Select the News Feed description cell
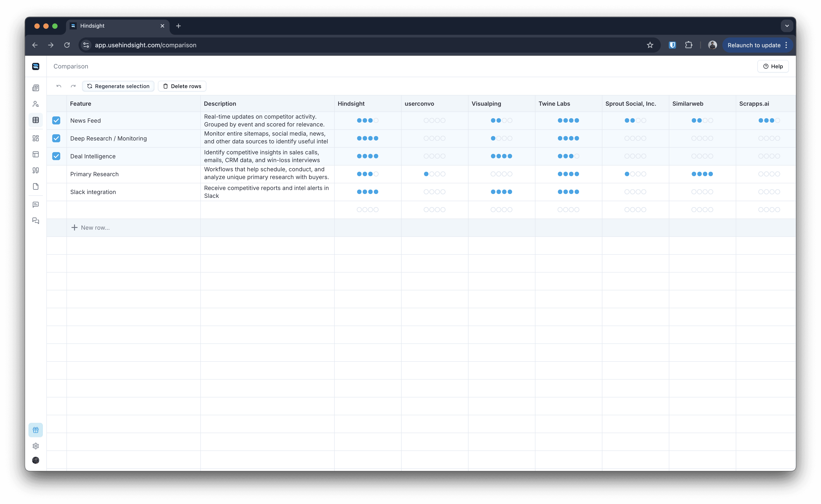Image resolution: width=821 pixels, height=504 pixels. pyautogui.click(x=267, y=121)
